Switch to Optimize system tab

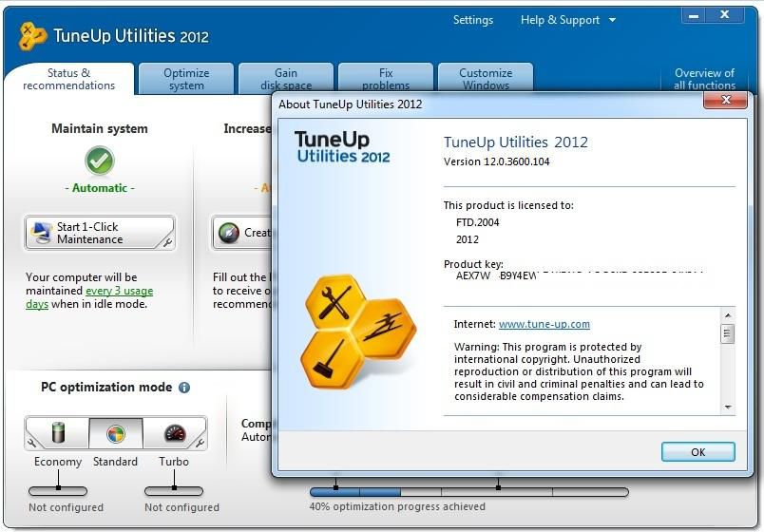pos(186,79)
